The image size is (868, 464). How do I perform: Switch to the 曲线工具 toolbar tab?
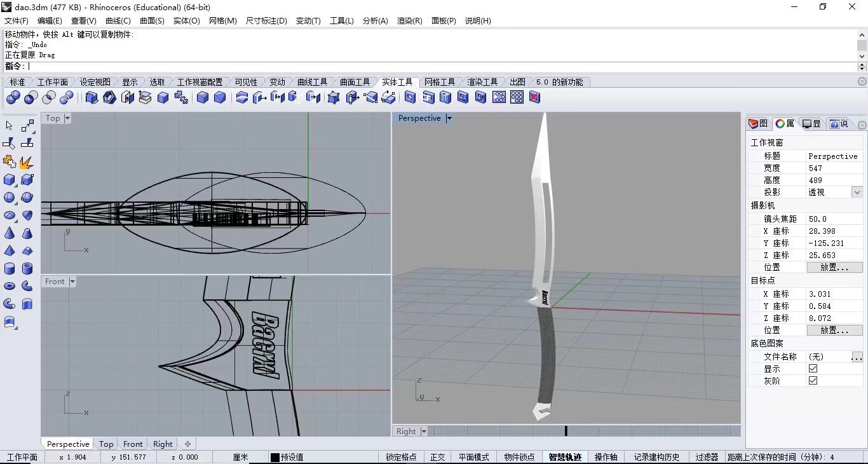312,82
